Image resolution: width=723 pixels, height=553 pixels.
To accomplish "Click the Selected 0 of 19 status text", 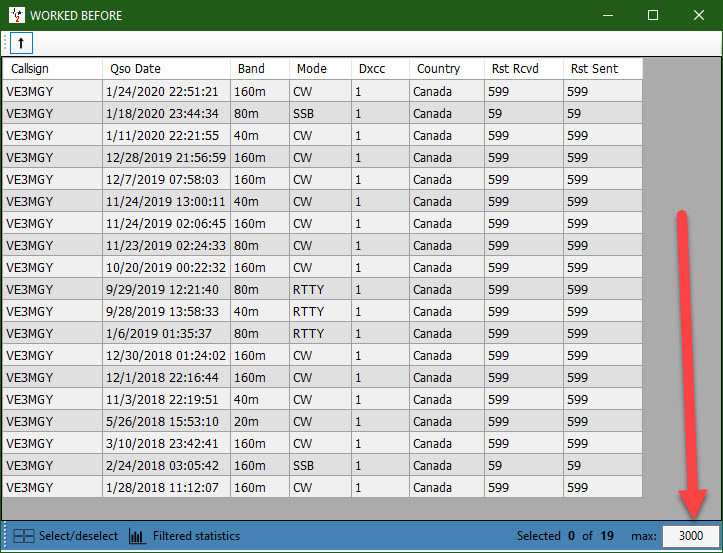I will coord(565,536).
